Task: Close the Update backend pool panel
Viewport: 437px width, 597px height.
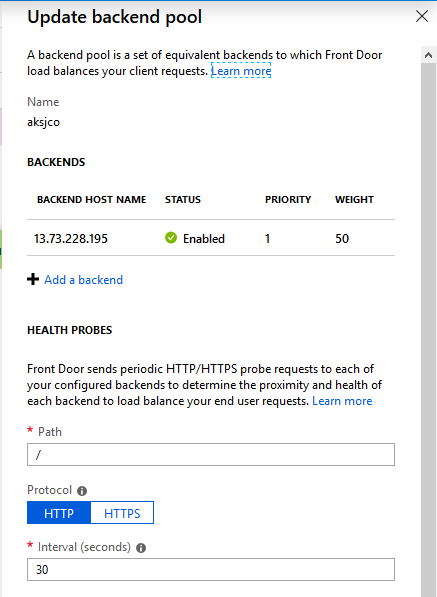Action: (x=422, y=16)
